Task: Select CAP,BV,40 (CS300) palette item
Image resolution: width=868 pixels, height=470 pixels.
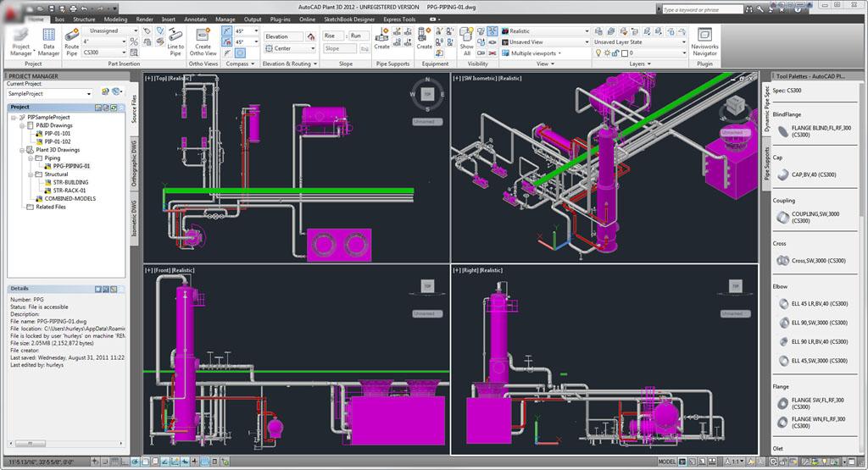Action: click(x=807, y=174)
